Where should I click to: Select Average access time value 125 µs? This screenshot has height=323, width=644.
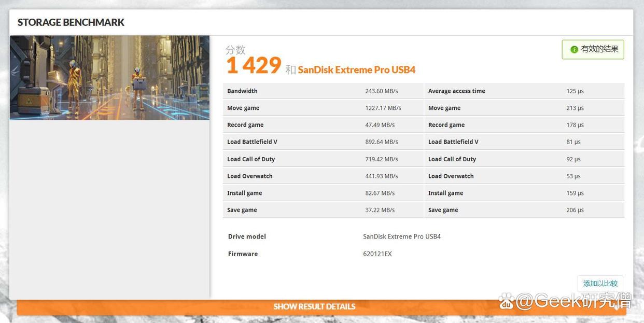click(x=575, y=91)
